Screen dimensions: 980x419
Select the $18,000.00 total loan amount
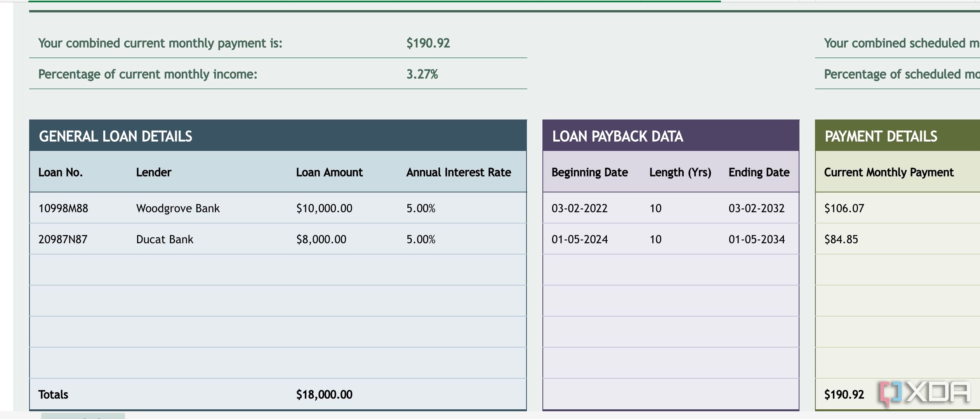pyautogui.click(x=324, y=395)
